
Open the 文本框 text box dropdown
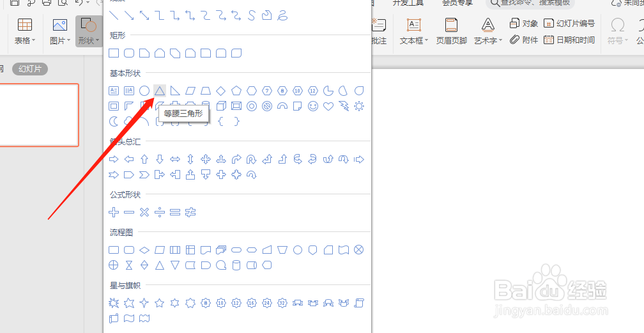coord(414,31)
